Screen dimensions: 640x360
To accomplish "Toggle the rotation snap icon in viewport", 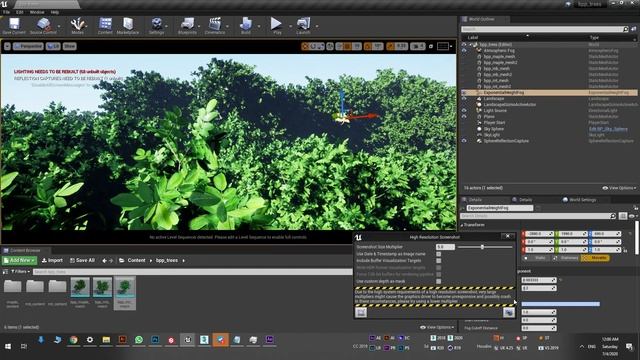I will 368,46.
